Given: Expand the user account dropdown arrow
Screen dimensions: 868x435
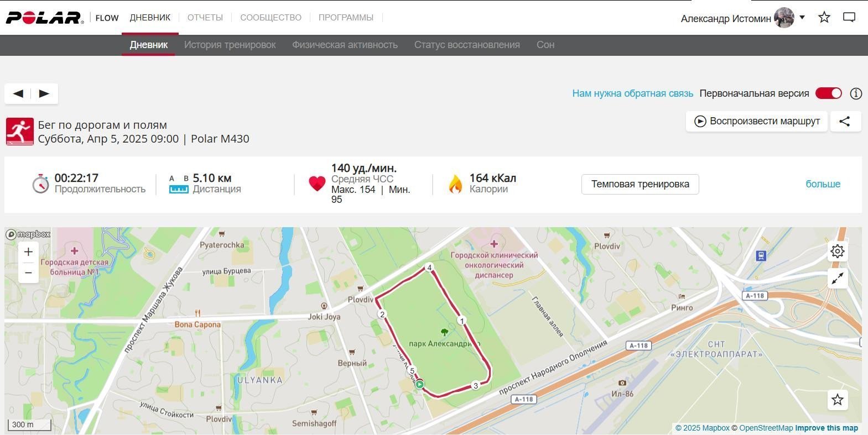Looking at the screenshot, I should [802, 17].
